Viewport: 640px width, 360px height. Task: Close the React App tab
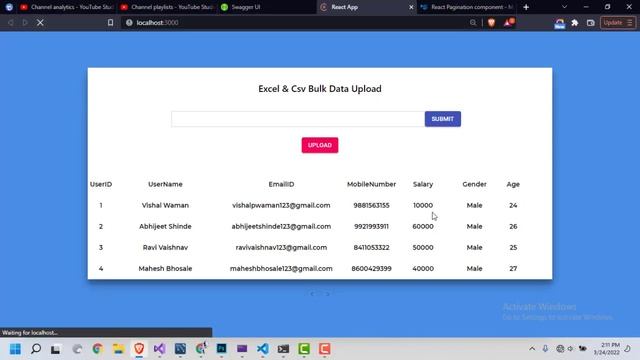point(411,7)
